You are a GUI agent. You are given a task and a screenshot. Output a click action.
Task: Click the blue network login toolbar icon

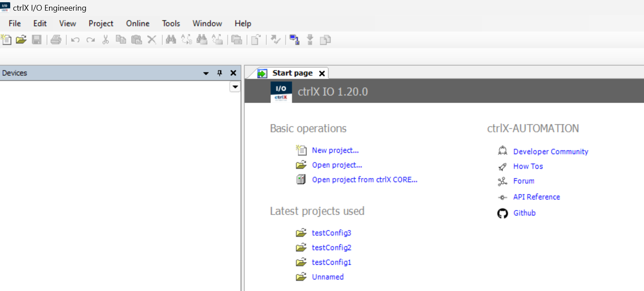click(x=294, y=40)
